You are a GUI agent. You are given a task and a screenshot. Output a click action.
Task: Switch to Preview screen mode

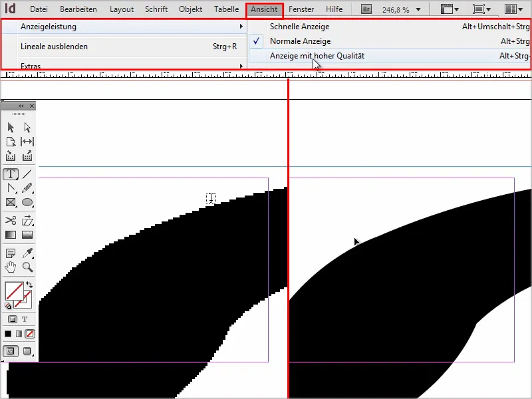27,351
